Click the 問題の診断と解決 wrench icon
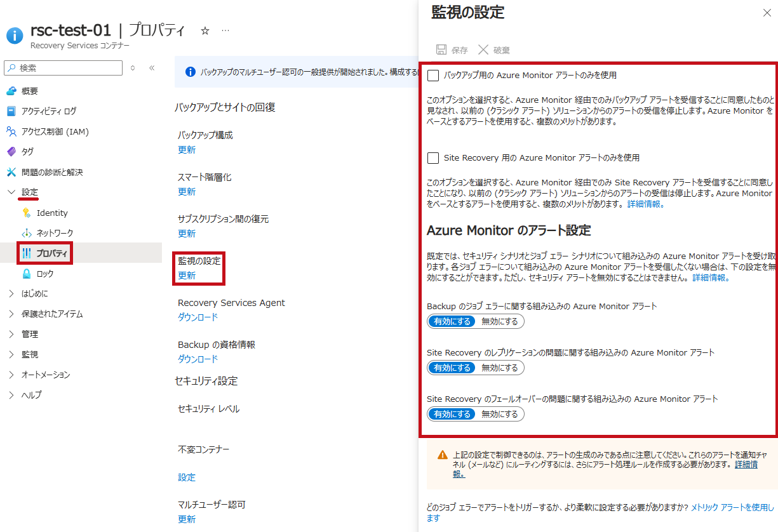Screen dimensions: 778x532 click(11, 172)
